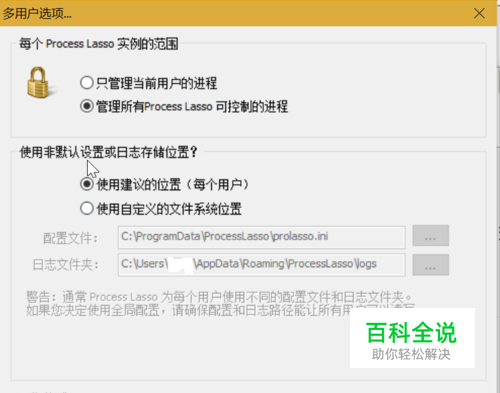Click the 警告 notice text

220,303
